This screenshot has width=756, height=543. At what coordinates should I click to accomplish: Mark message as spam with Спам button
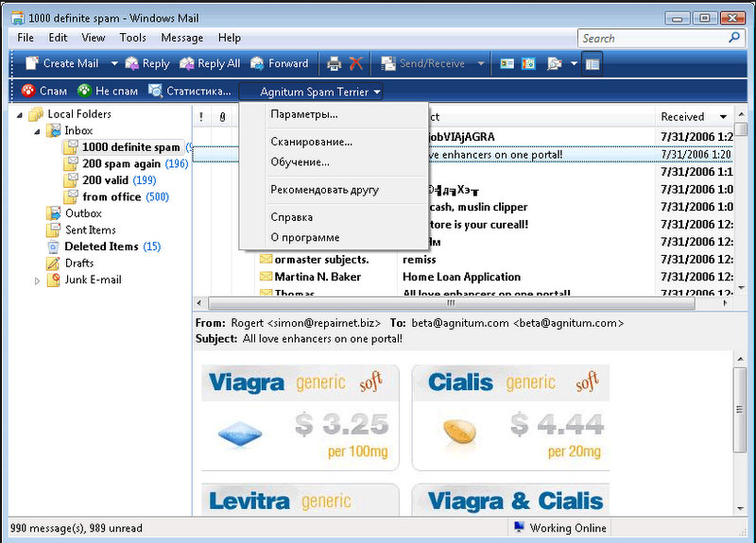43,91
